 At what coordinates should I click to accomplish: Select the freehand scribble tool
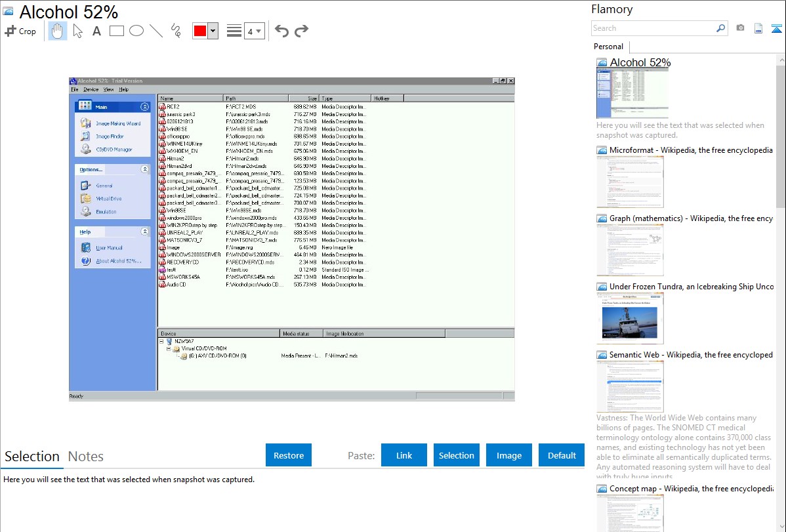[x=176, y=31]
